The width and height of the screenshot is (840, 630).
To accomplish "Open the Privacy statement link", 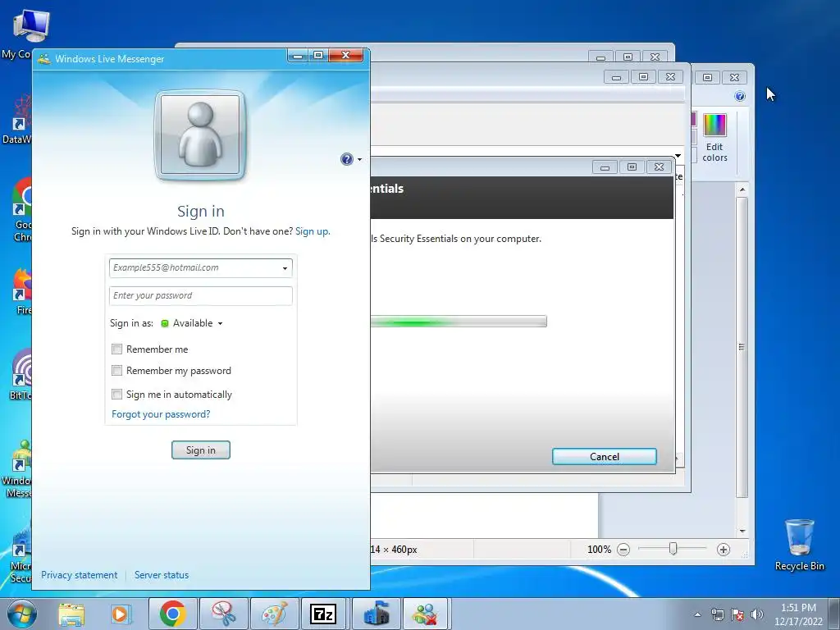I will coord(80,575).
